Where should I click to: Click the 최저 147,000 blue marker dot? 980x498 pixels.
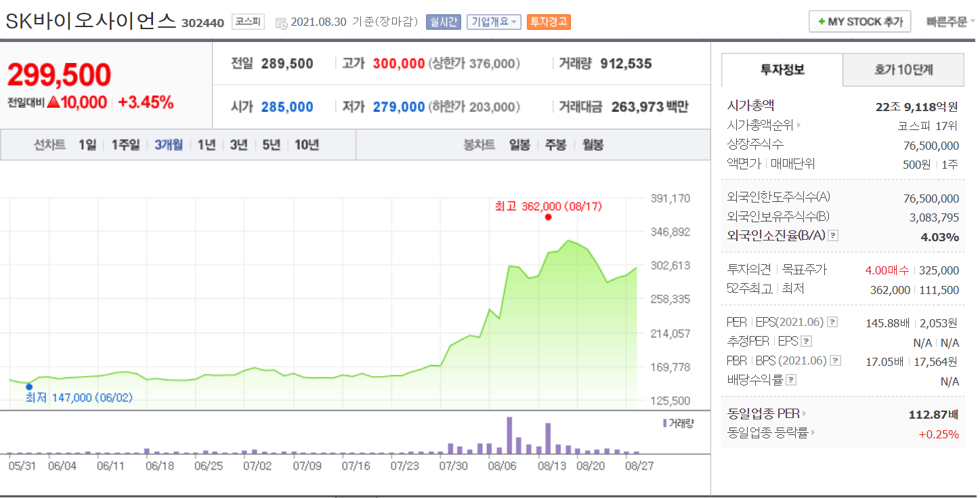click(28, 387)
